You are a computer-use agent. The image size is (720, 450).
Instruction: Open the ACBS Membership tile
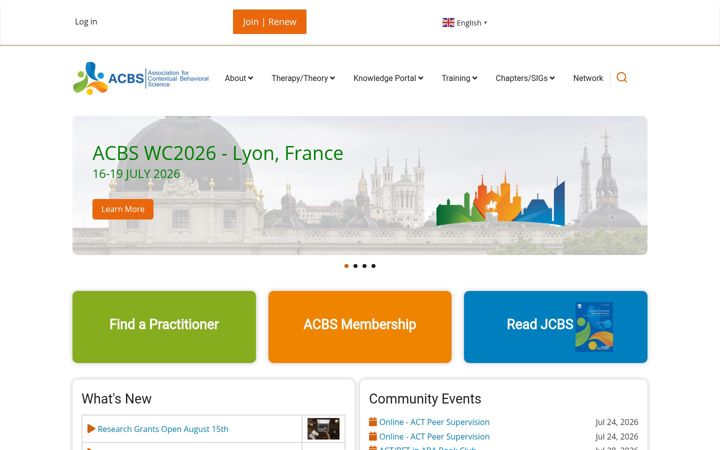coord(360,326)
